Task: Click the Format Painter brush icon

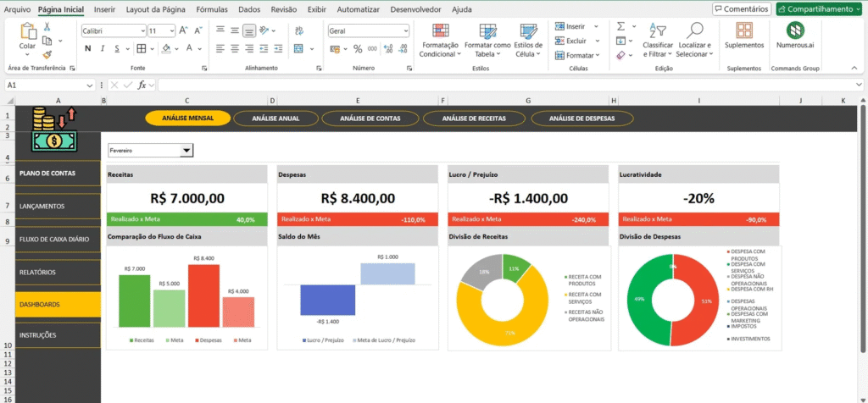Action: (x=47, y=54)
